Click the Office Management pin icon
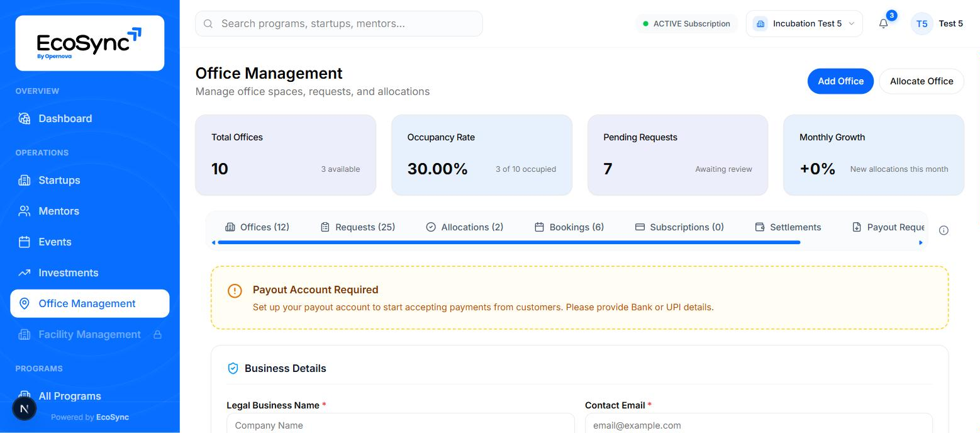The height and width of the screenshot is (433, 980). (x=25, y=303)
